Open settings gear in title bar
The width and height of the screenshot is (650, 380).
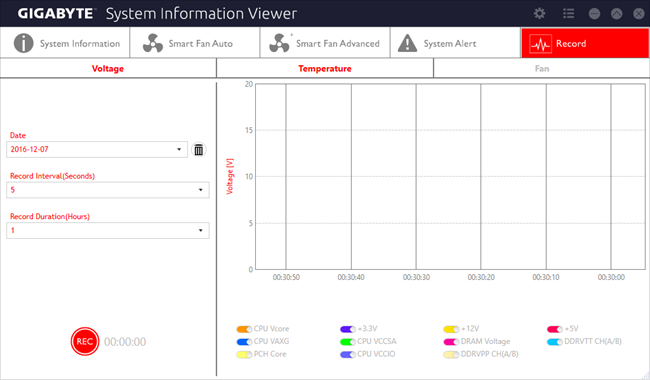[x=539, y=14]
